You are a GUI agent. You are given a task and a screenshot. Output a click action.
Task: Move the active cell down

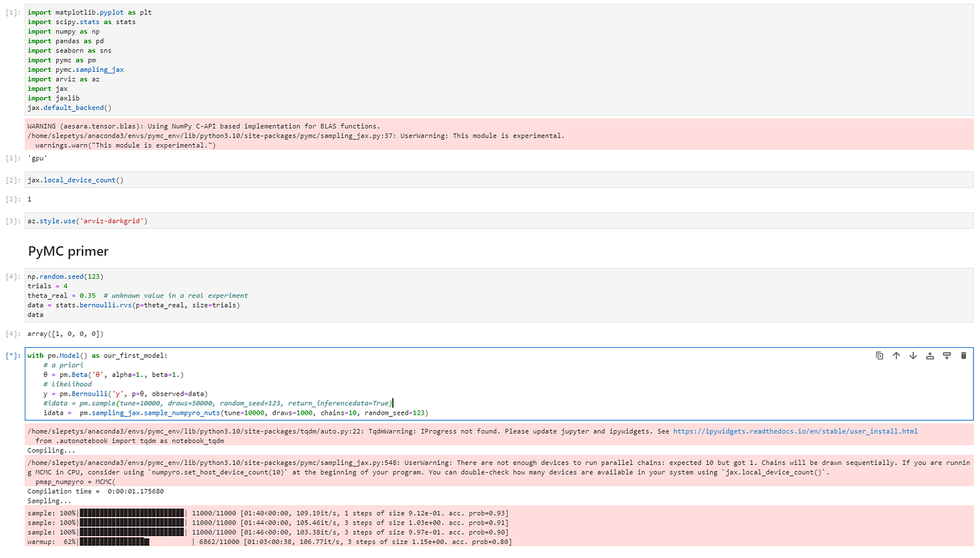(x=913, y=356)
